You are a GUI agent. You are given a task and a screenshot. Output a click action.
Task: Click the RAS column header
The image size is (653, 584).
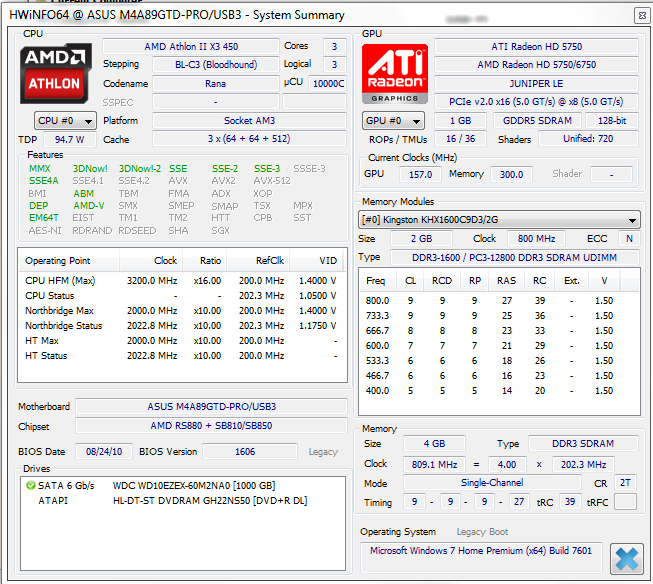tap(506, 281)
